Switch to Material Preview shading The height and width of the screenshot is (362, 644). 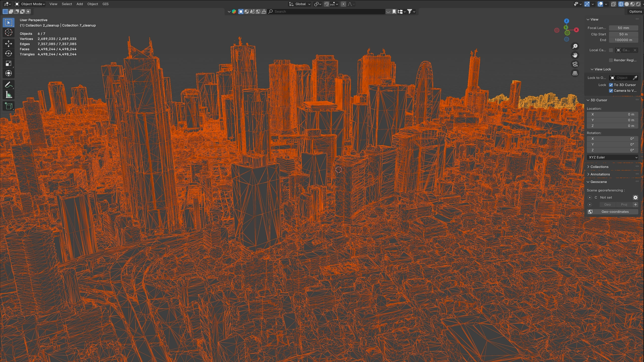point(632,4)
